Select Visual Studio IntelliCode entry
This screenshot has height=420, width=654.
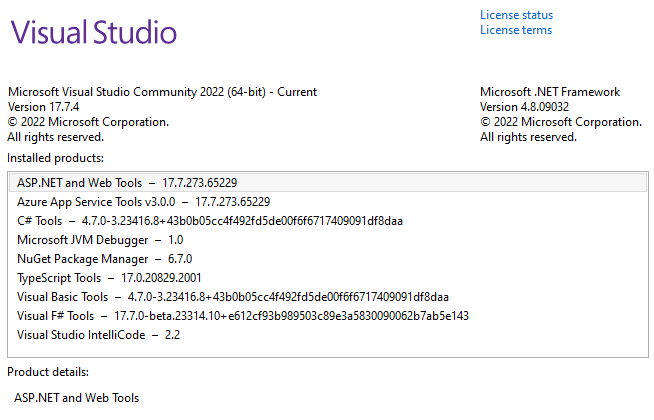[98, 335]
